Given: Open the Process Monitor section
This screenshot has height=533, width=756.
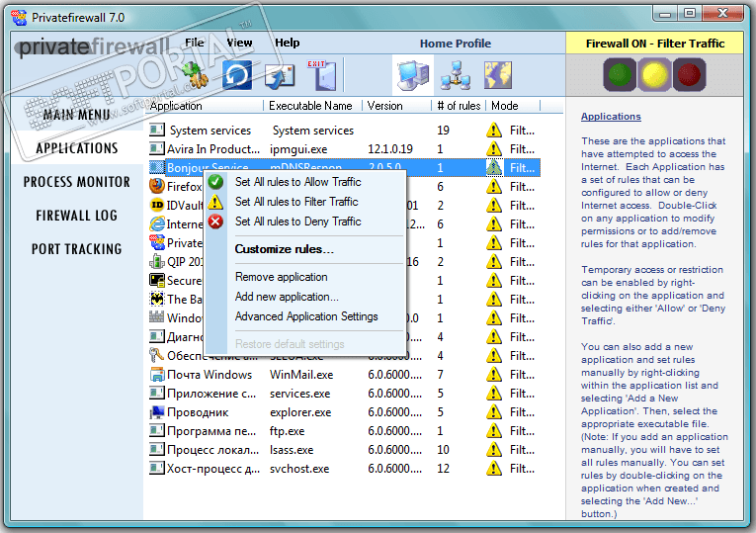Looking at the screenshot, I should tap(77, 182).
